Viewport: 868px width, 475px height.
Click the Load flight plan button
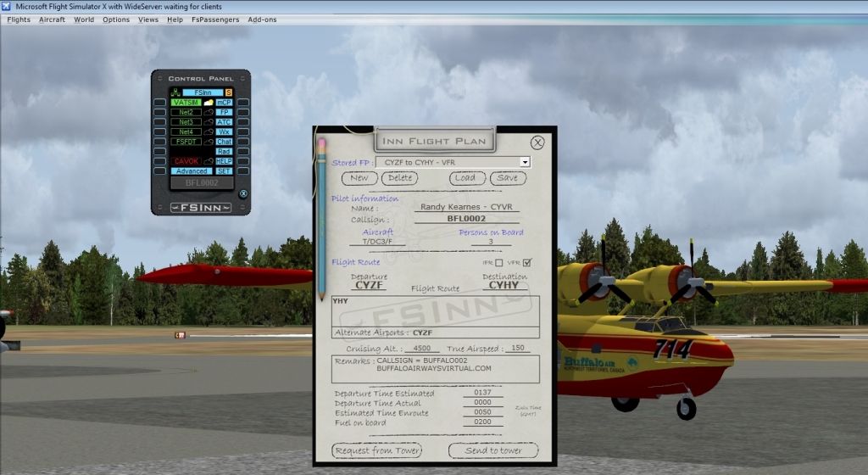tap(467, 178)
